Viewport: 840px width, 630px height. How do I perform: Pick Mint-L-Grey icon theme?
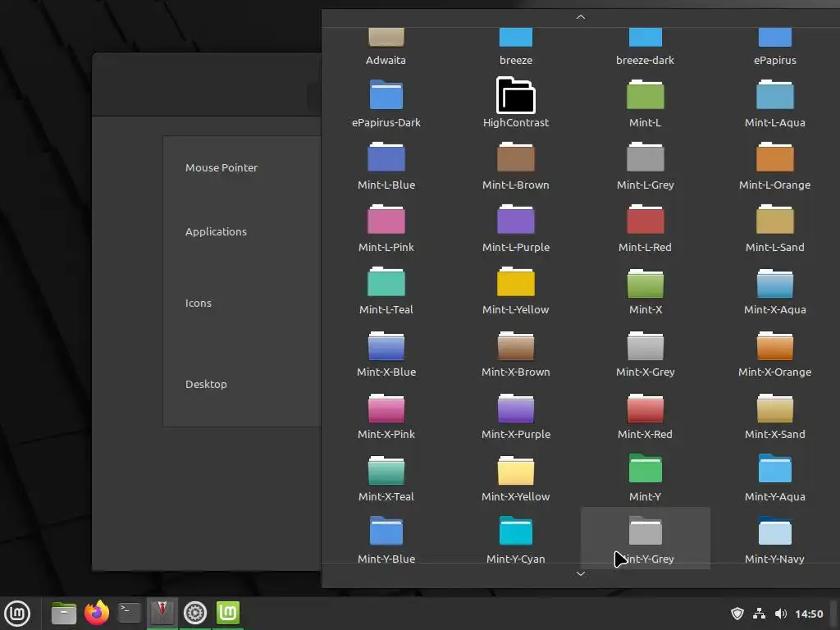pyautogui.click(x=645, y=166)
